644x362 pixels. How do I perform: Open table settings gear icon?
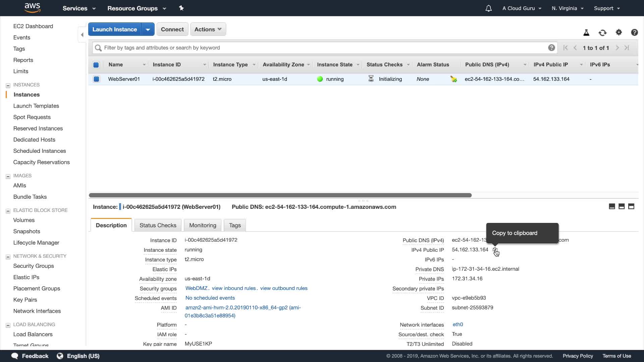point(619,32)
